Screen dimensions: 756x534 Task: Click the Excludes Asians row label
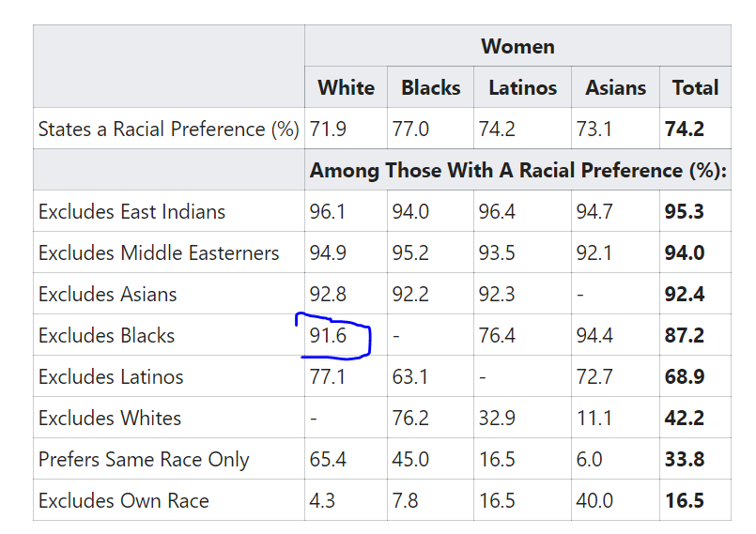point(107,294)
